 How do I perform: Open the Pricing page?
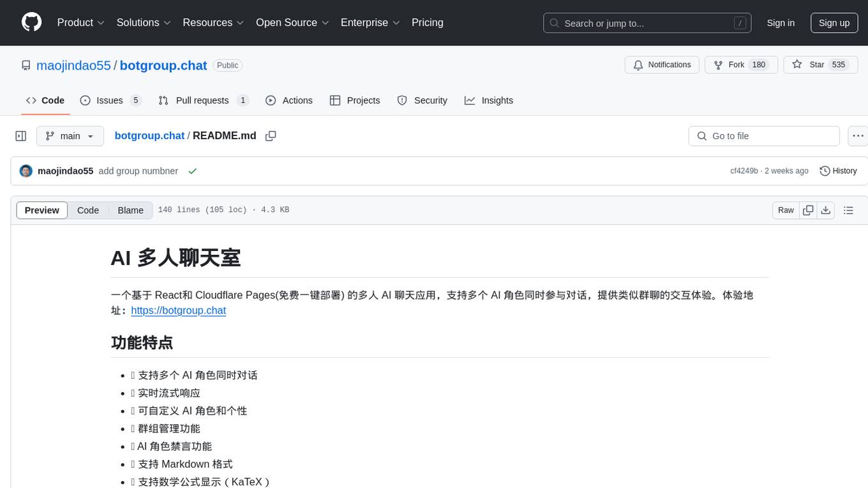tap(428, 22)
